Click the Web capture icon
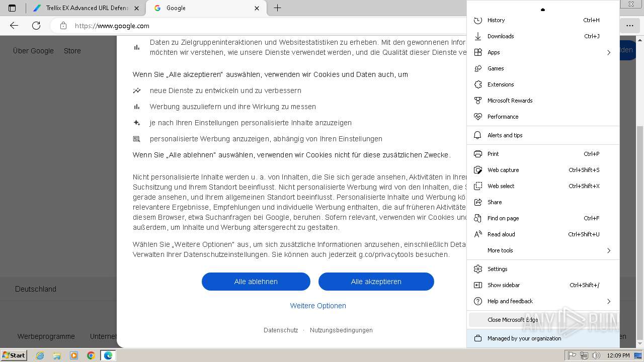644x362 pixels. pos(478,170)
